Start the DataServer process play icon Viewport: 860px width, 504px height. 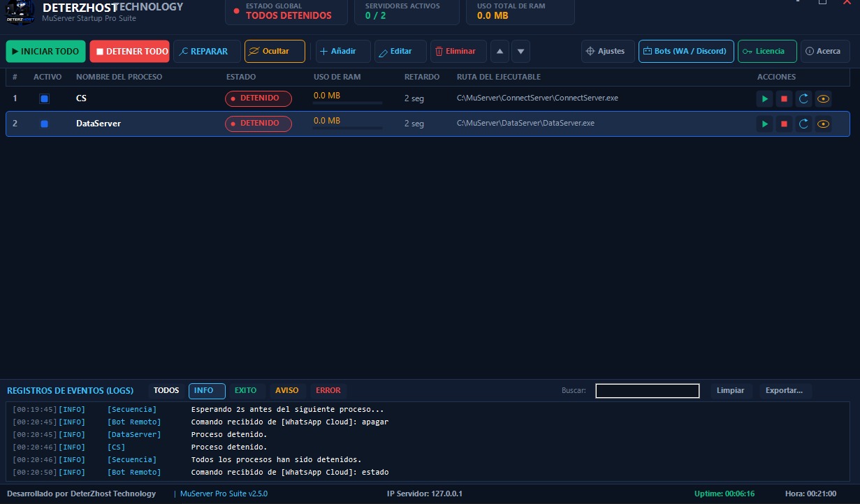(765, 124)
